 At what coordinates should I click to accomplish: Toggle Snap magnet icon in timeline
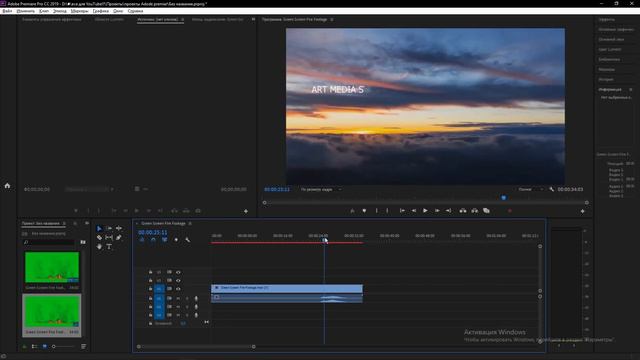click(x=153, y=240)
